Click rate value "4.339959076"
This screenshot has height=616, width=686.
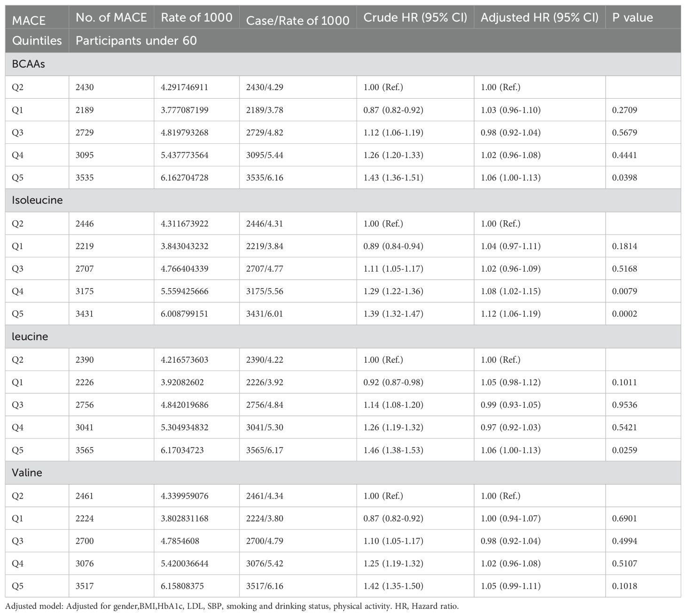[185, 496]
